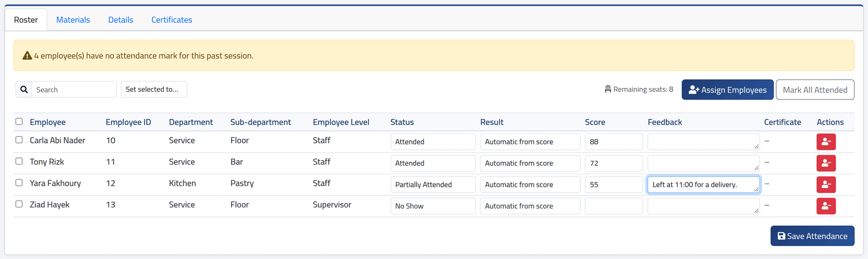Image resolution: width=868 pixels, height=259 pixels.
Task: Click the Employee column header
Action: click(x=48, y=122)
